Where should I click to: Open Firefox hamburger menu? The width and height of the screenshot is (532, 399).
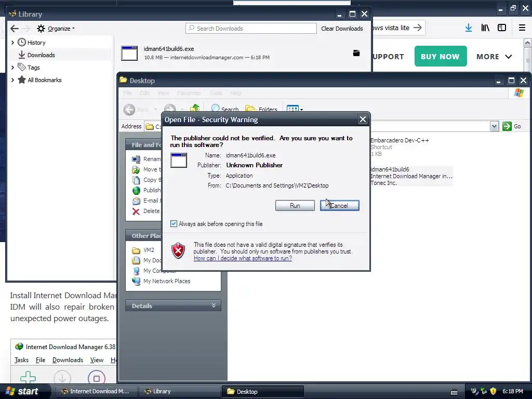522,28
